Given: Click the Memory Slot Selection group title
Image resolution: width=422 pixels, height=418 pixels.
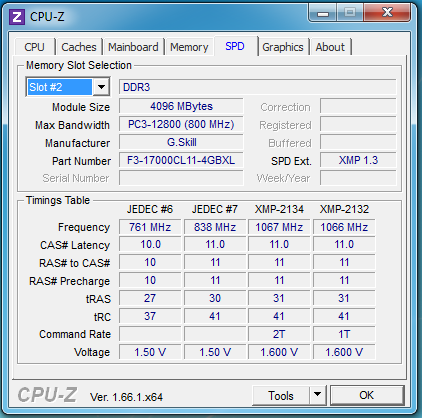Looking at the screenshot, I should pyautogui.click(x=79, y=65).
